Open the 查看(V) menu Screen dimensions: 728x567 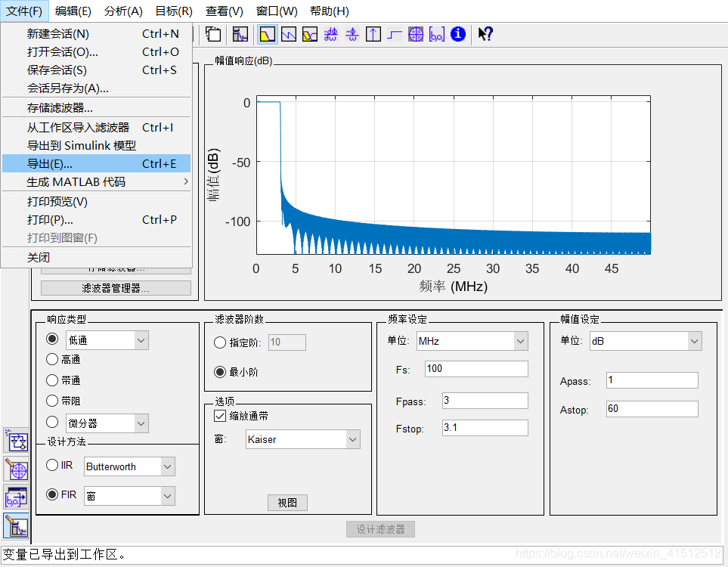click(225, 11)
